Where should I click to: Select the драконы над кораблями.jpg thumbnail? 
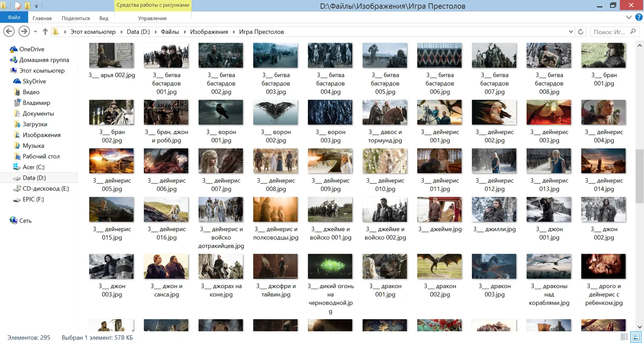pyautogui.click(x=549, y=266)
